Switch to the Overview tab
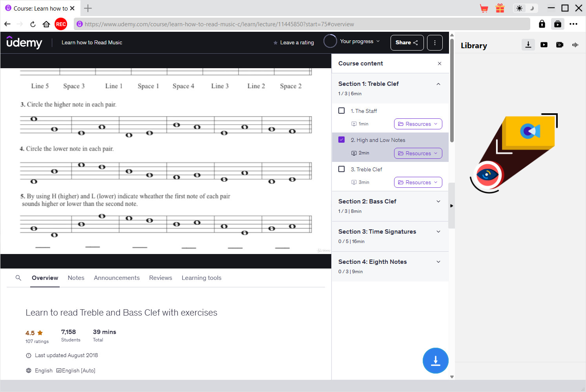Viewport: 586px width, 392px height. point(45,278)
